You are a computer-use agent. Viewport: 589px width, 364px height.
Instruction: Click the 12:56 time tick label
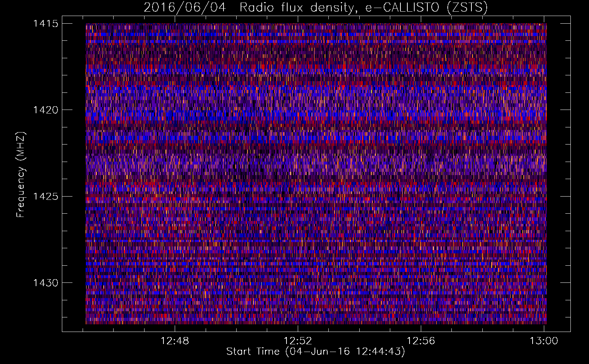point(421,341)
